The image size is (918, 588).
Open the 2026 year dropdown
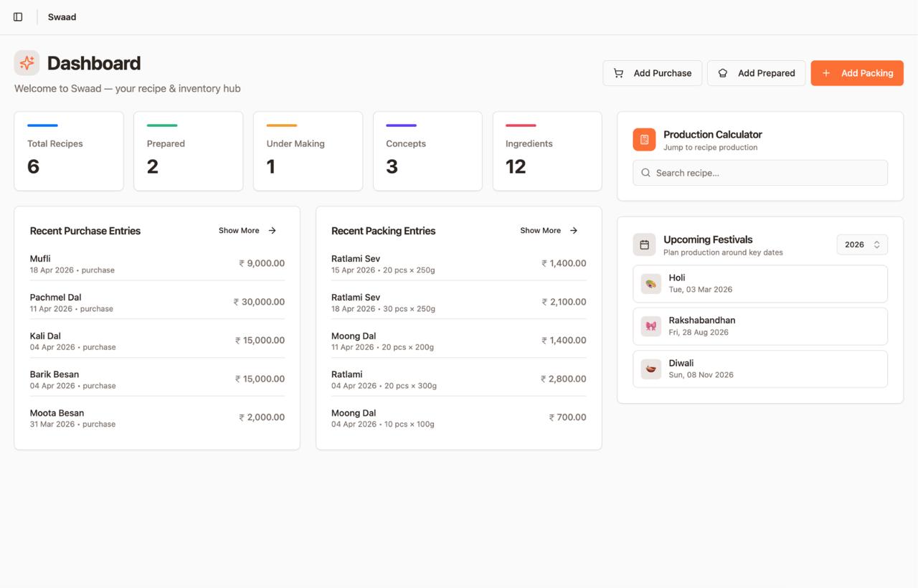point(862,245)
